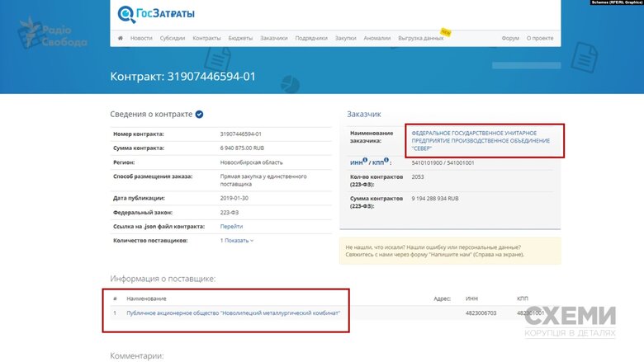
Task: Open the home icon in navigation
Action: pyautogui.click(x=121, y=38)
